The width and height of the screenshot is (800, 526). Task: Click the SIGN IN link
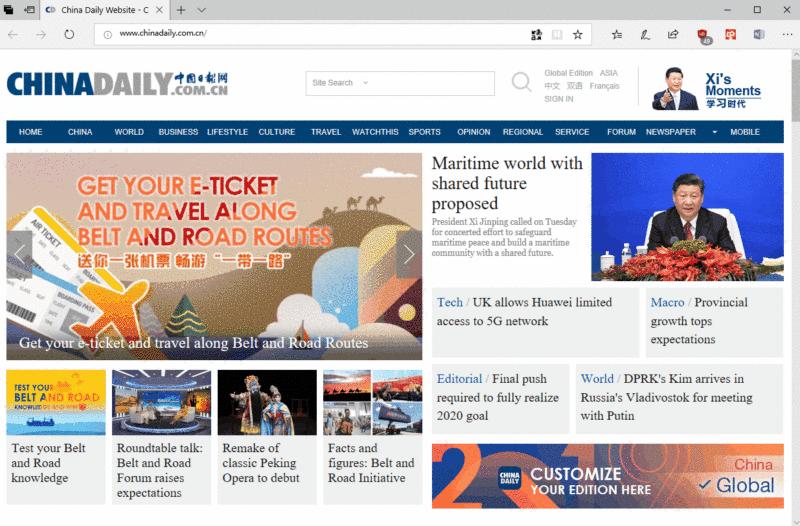(559, 99)
